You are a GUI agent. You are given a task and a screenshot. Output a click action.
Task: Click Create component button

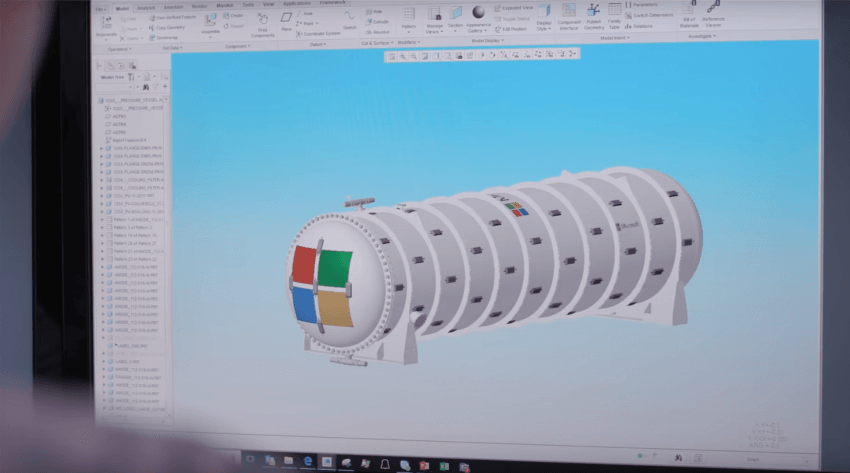(x=233, y=16)
